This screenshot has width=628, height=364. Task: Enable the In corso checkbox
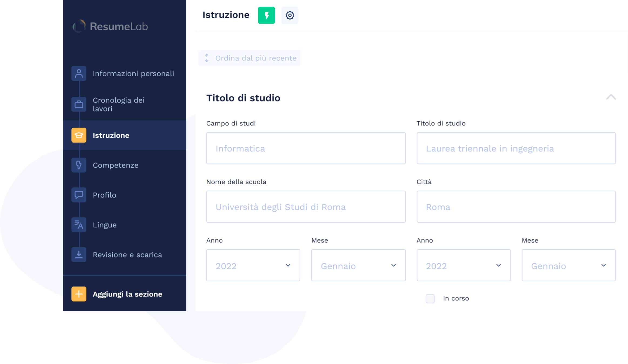pos(430,298)
